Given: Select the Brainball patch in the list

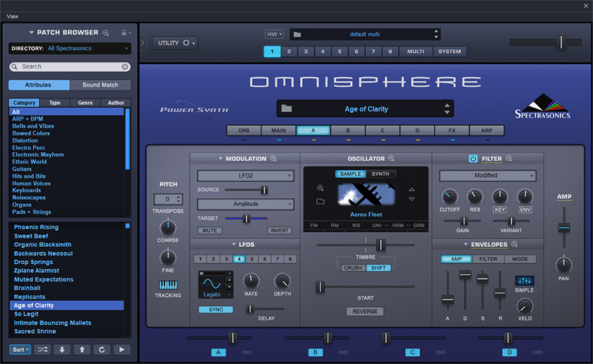Looking at the screenshot, I should 27,288.
